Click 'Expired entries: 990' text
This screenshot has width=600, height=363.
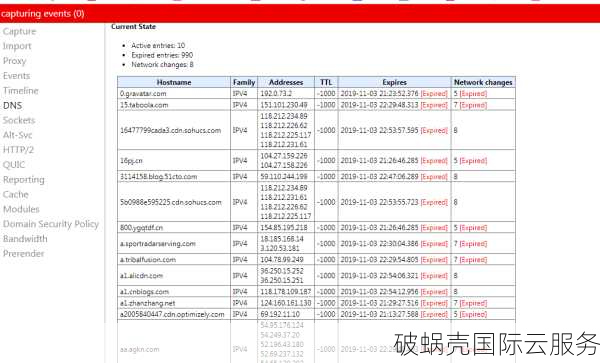[x=162, y=55]
